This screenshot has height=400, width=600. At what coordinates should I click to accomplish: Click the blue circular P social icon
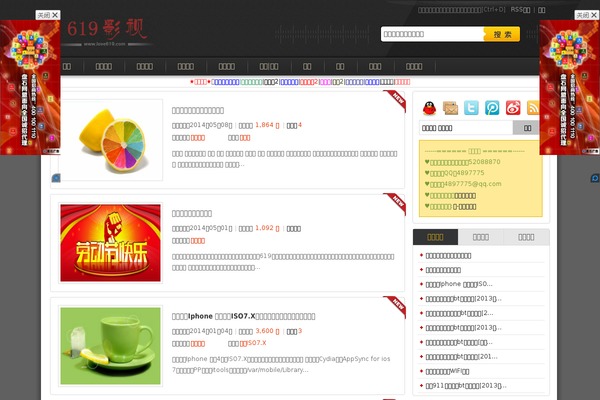(492, 108)
